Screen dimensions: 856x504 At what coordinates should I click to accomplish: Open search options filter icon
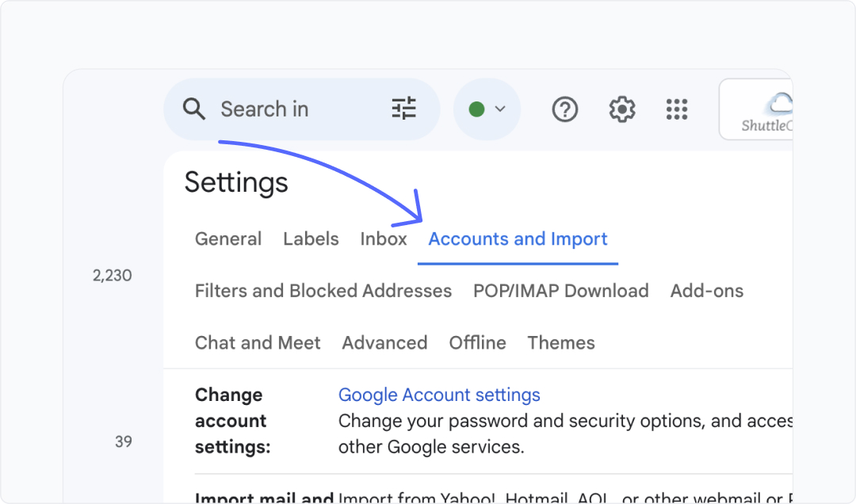click(404, 109)
